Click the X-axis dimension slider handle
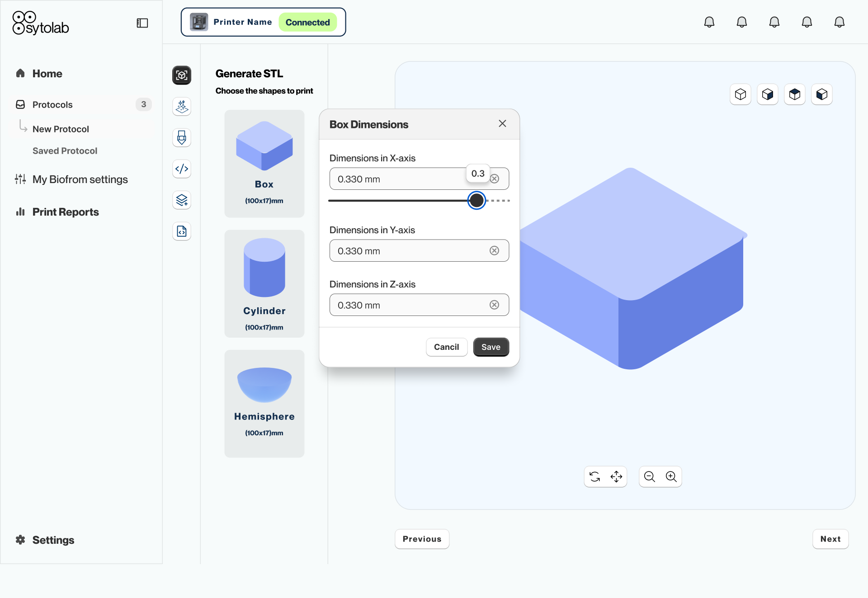 476,201
